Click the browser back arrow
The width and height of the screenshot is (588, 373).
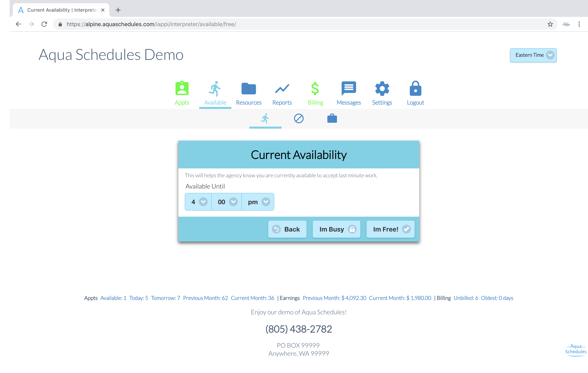pyautogui.click(x=18, y=24)
